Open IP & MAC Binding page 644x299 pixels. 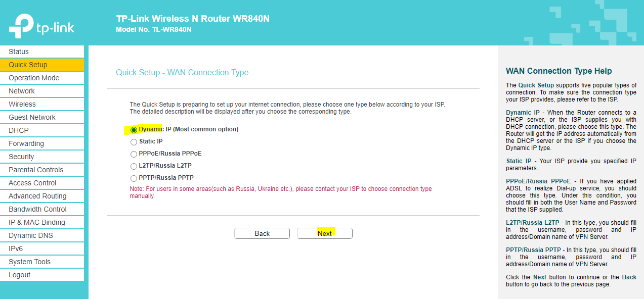(42, 222)
